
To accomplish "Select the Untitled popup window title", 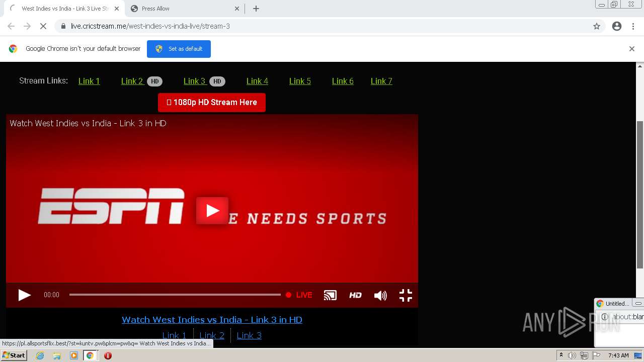I will coord(617,304).
